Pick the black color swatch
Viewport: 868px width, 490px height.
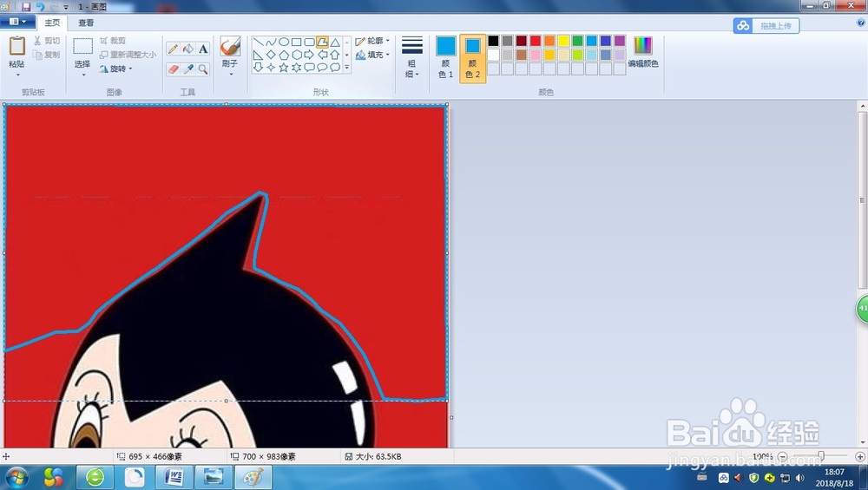point(493,41)
